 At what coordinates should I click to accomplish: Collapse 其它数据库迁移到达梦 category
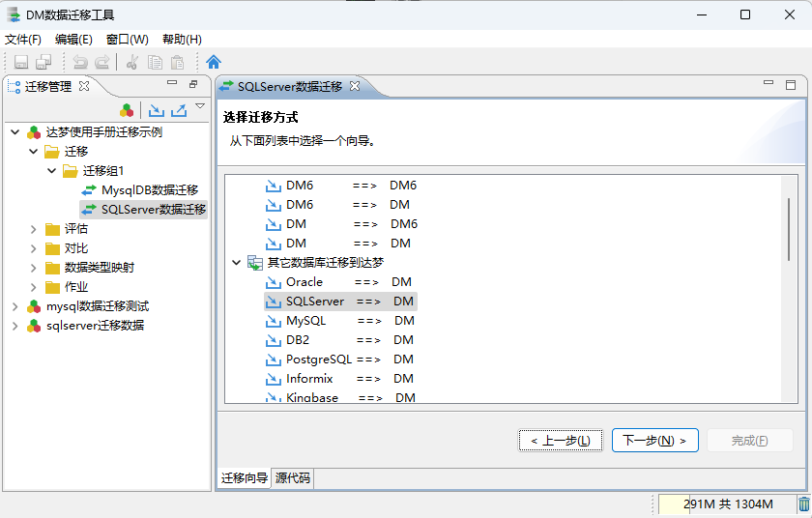point(237,262)
